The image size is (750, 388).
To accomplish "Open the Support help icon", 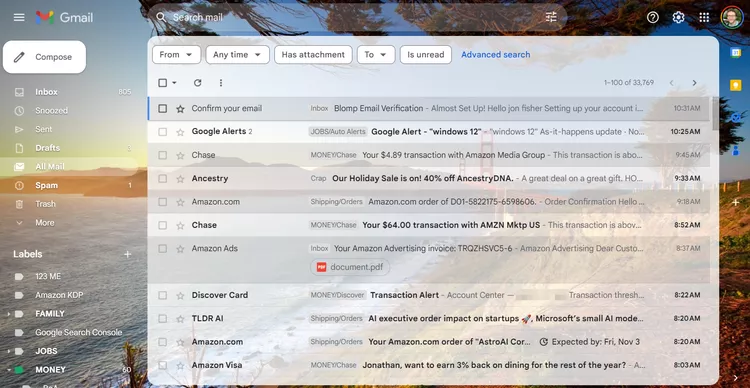I will pyautogui.click(x=652, y=18).
